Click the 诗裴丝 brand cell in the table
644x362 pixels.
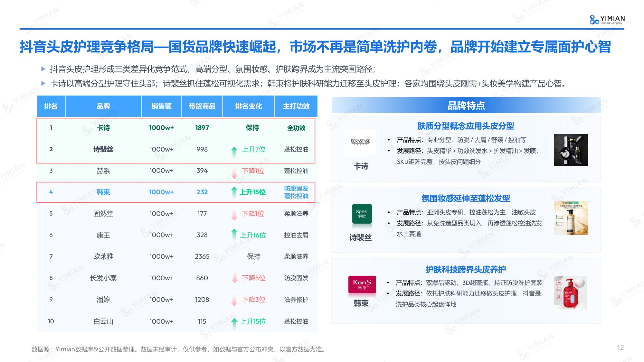coord(103,149)
